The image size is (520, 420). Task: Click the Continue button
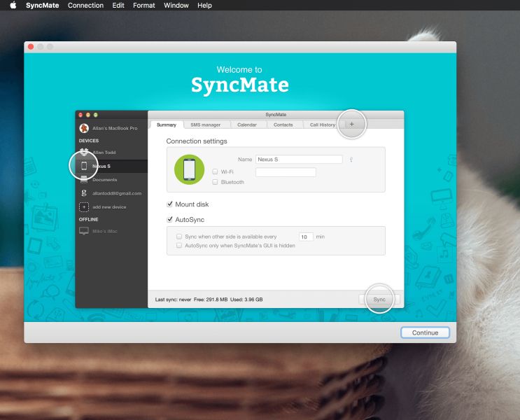coord(425,332)
